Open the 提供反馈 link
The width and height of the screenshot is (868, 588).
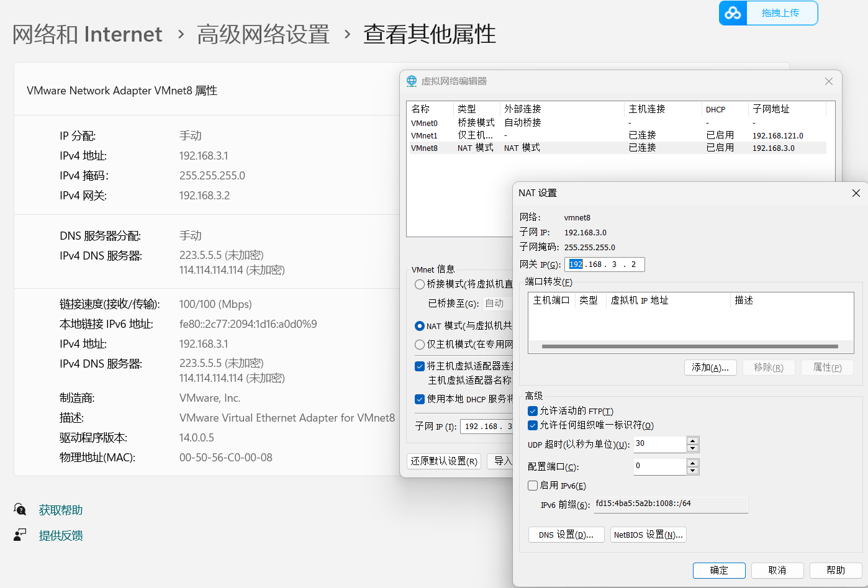click(61, 535)
